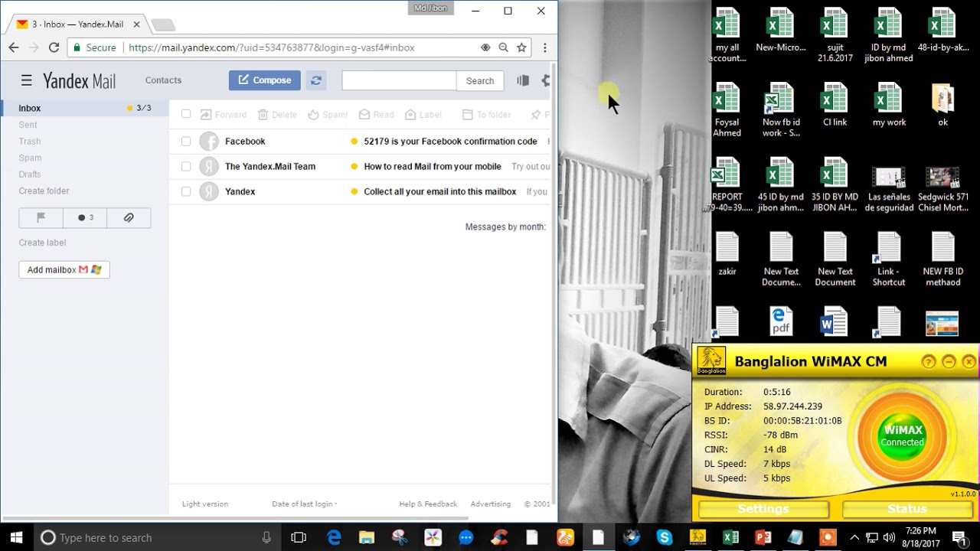
Task: Click To folder in the mail toolbar
Action: point(487,115)
